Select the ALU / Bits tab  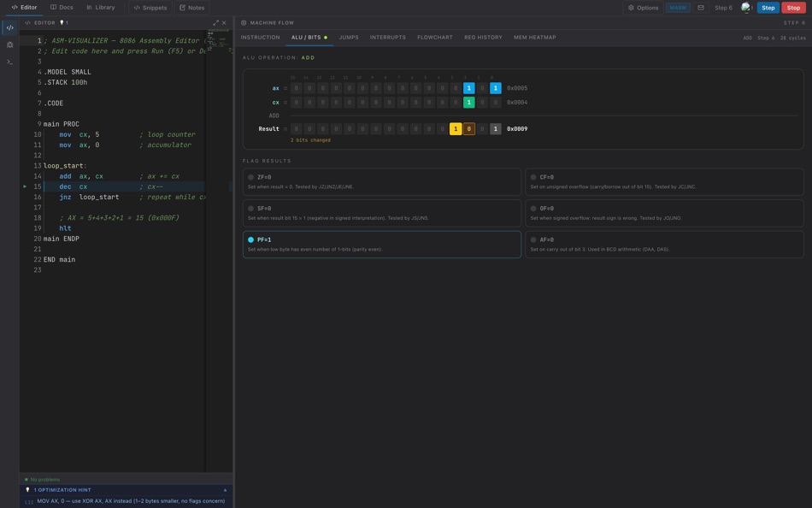point(309,38)
